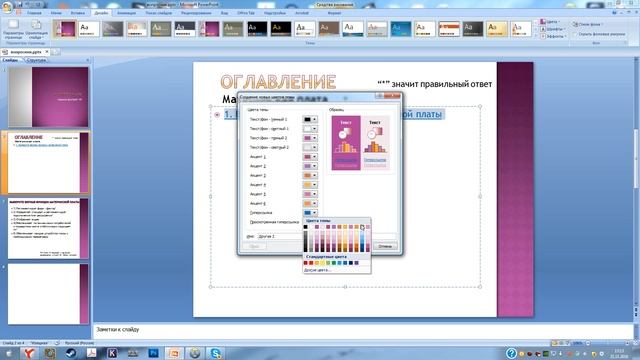This screenshot has width=640, height=360.
Task: Open the Формат contextual tab
Action: pos(334,13)
